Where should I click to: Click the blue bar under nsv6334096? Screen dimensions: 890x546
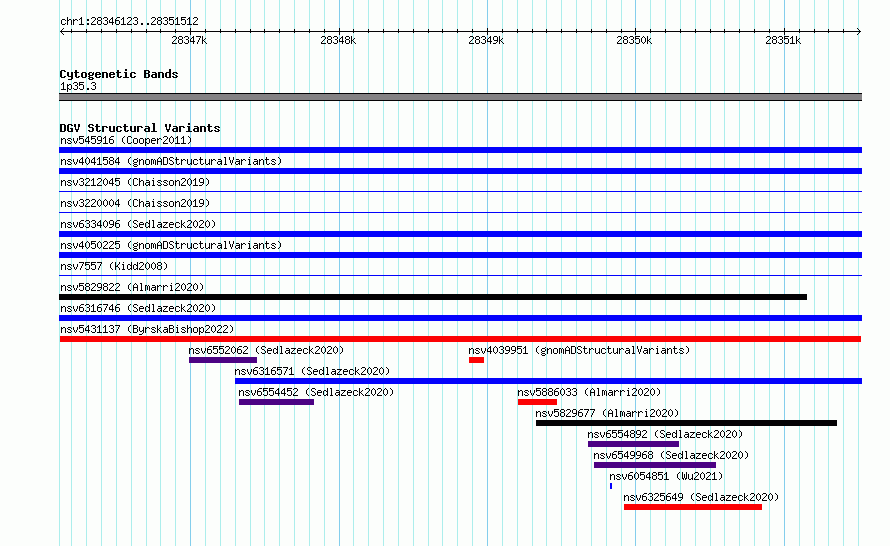click(460, 234)
